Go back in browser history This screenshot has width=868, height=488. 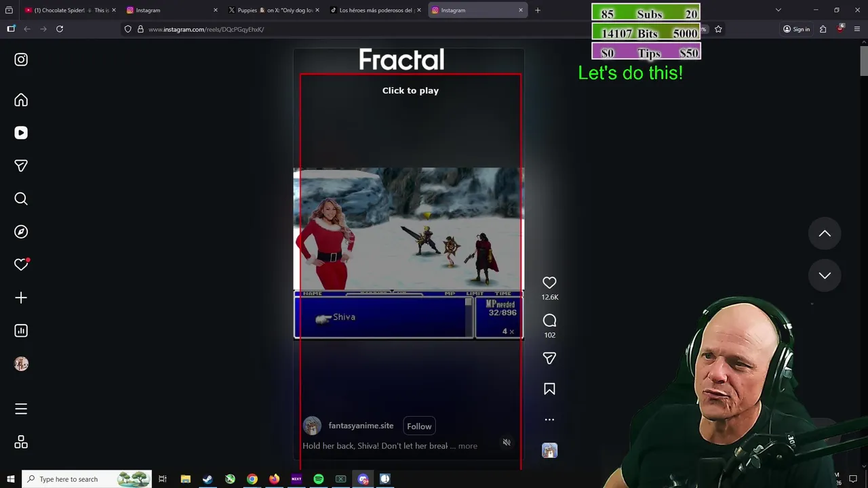(27, 29)
